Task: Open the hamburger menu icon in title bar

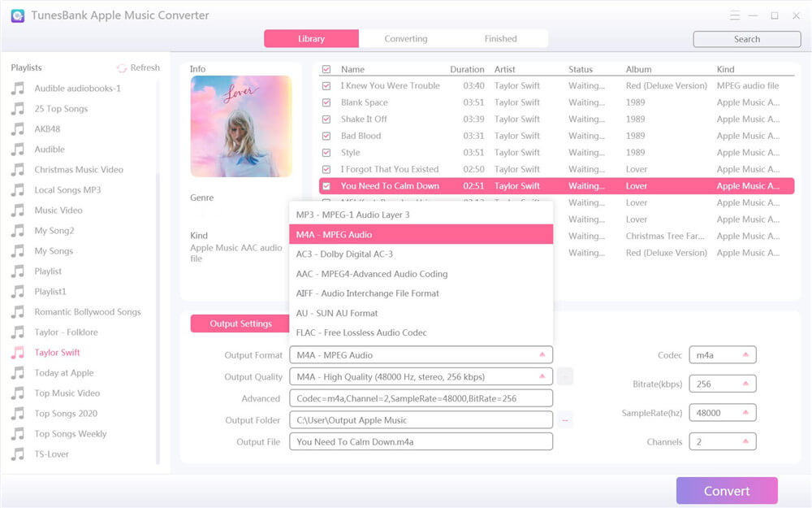Action: click(x=734, y=15)
